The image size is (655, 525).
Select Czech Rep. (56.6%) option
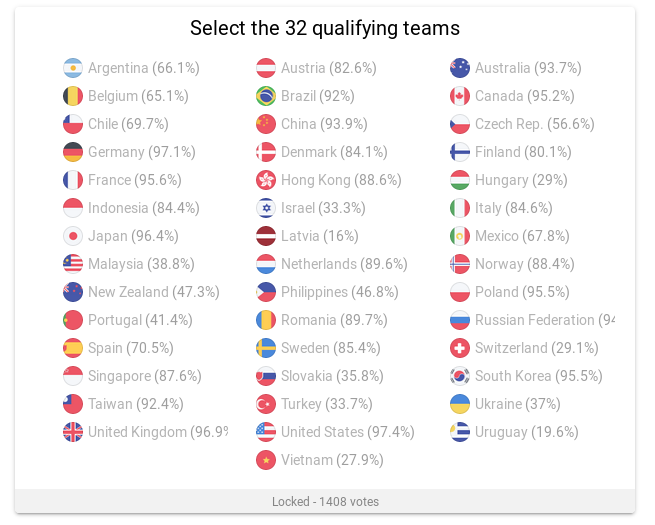(522, 124)
